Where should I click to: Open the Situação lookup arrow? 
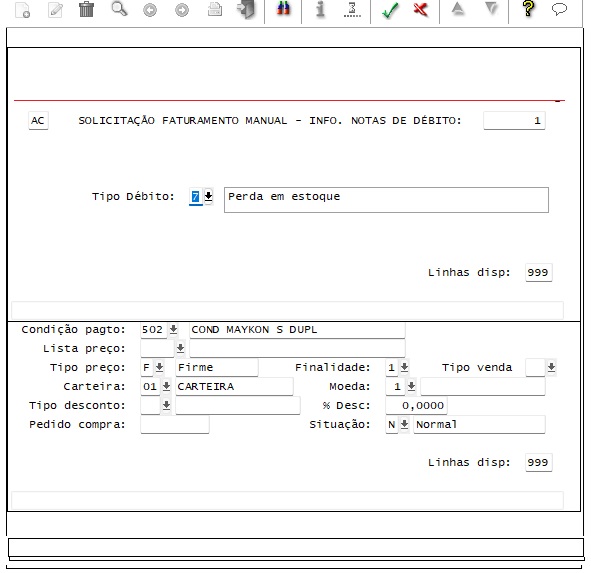[x=404, y=424]
